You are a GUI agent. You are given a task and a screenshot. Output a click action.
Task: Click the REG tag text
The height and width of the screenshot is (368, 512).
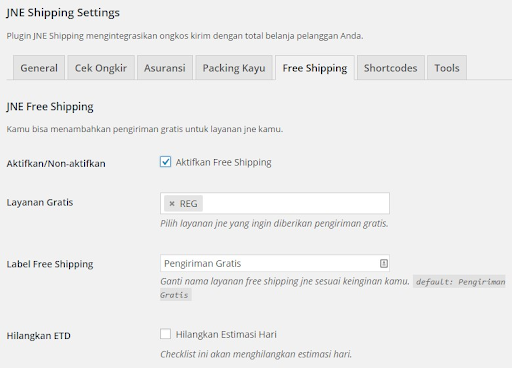pos(189,203)
